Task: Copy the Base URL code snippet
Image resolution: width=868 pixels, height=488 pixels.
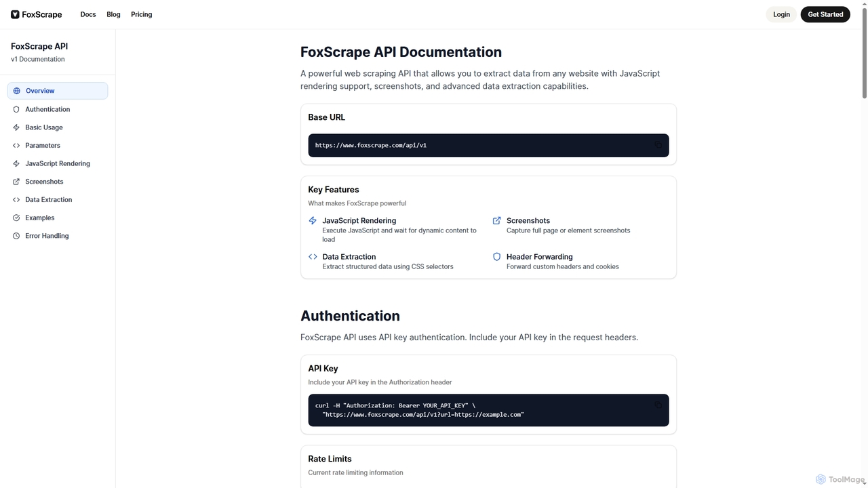Action: (x=658, y=145)
